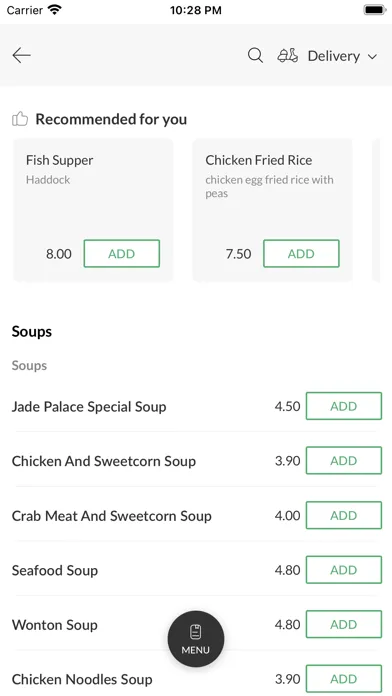Select the Delivery order type label
Viewport: 392px width, 696px height.
[334, 56]
